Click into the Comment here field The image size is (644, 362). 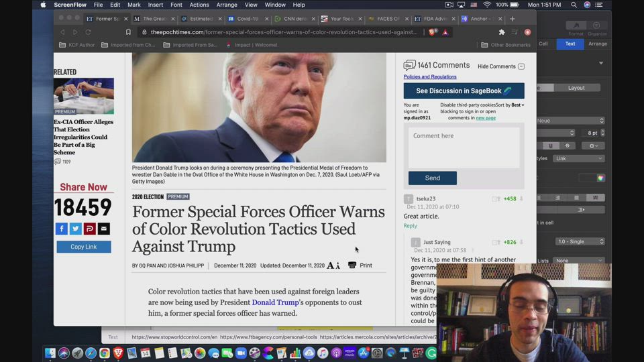coord(464,147)
